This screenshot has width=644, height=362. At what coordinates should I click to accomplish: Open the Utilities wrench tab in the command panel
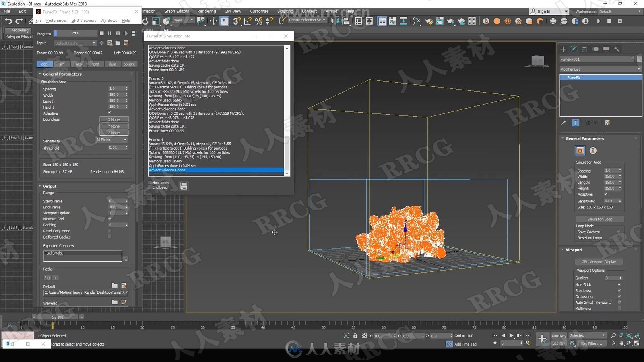pyautogui.click(x=617, y=49)
